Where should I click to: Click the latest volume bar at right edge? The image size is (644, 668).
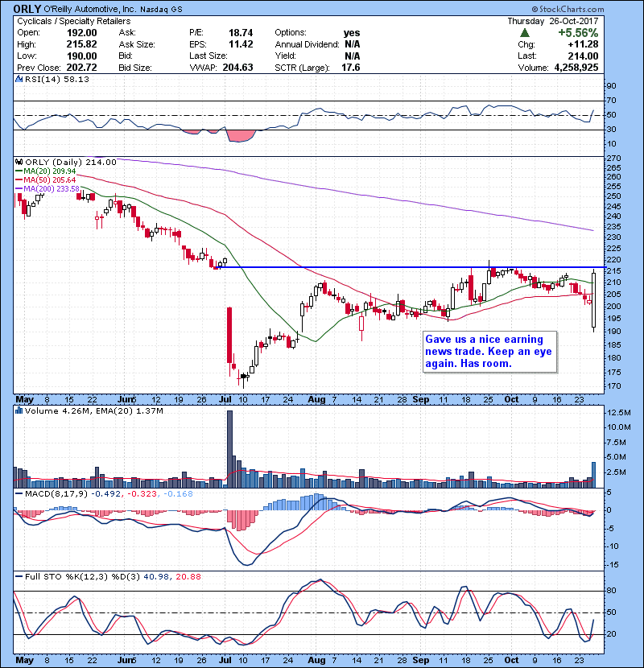[x=594, y=475]
